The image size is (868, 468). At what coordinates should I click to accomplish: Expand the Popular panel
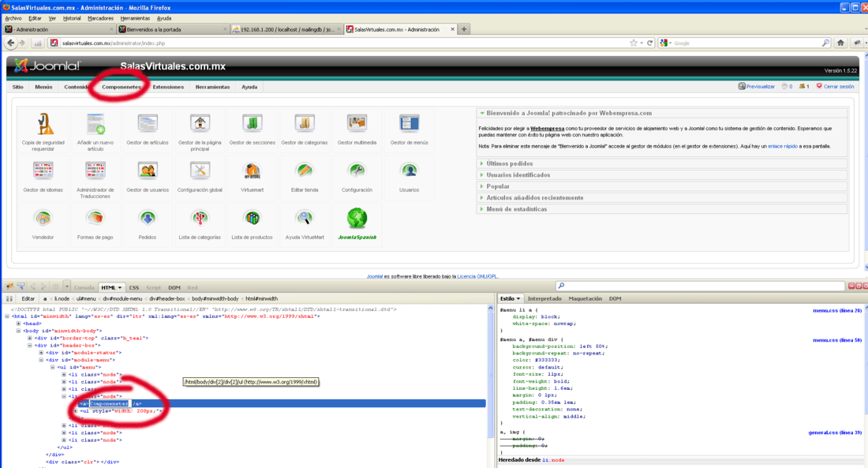coord(661,186)
